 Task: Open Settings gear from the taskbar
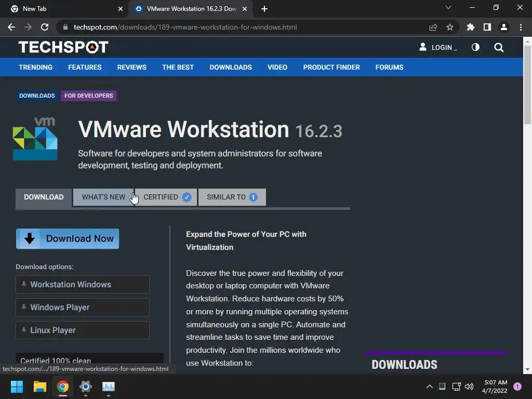click(86, 387)
